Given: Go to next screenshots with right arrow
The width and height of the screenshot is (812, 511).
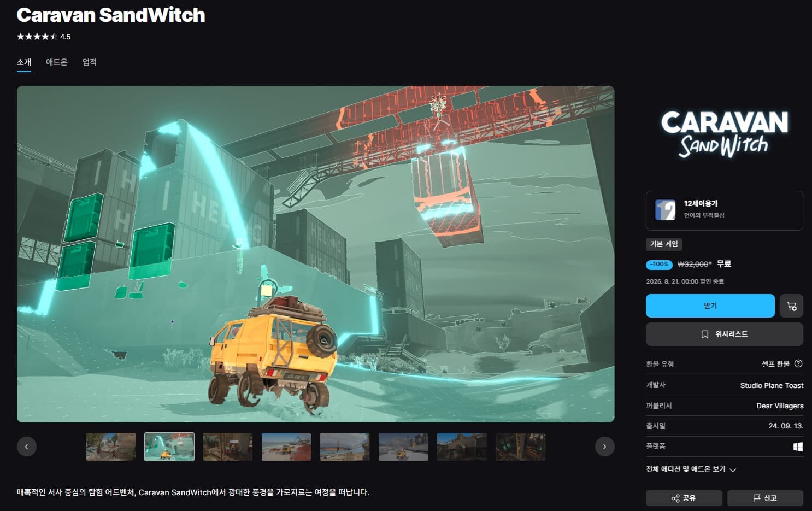Looking at the screenshot, I should [x=604, y=447].
